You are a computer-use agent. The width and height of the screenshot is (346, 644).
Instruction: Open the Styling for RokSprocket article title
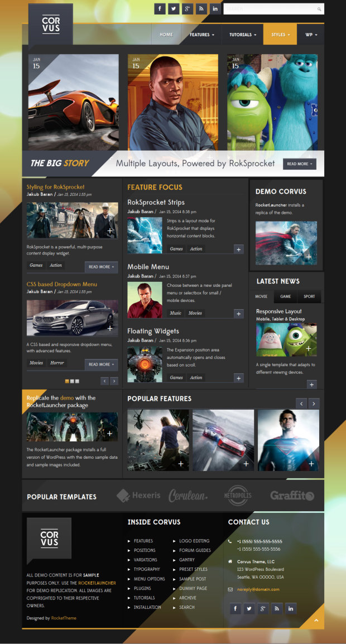tap(55, 187)
